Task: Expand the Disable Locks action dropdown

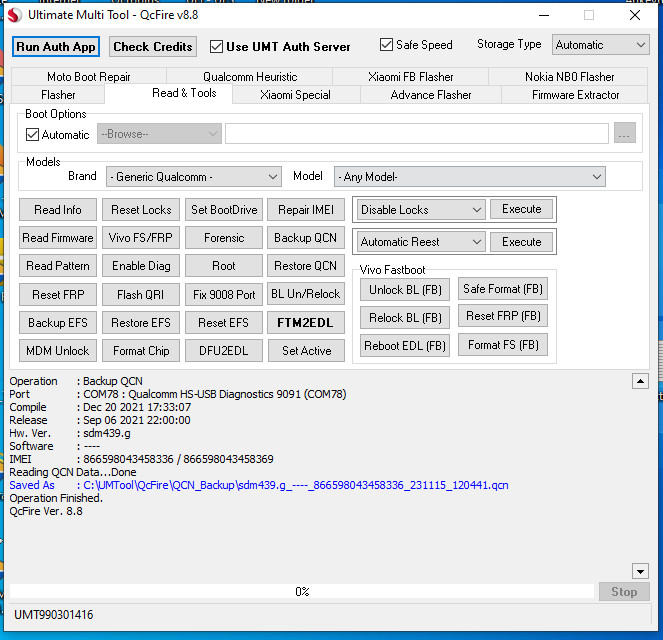Action: (x=421, y=210)
